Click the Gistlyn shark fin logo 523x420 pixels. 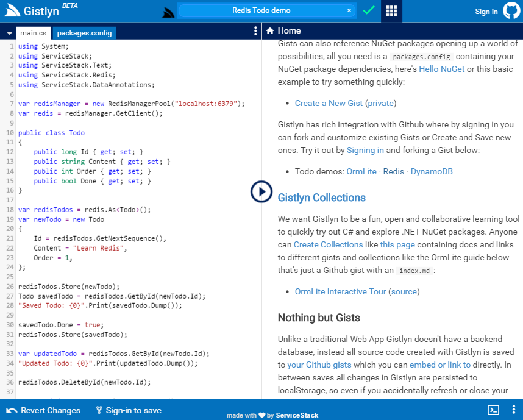coord(12,10)
